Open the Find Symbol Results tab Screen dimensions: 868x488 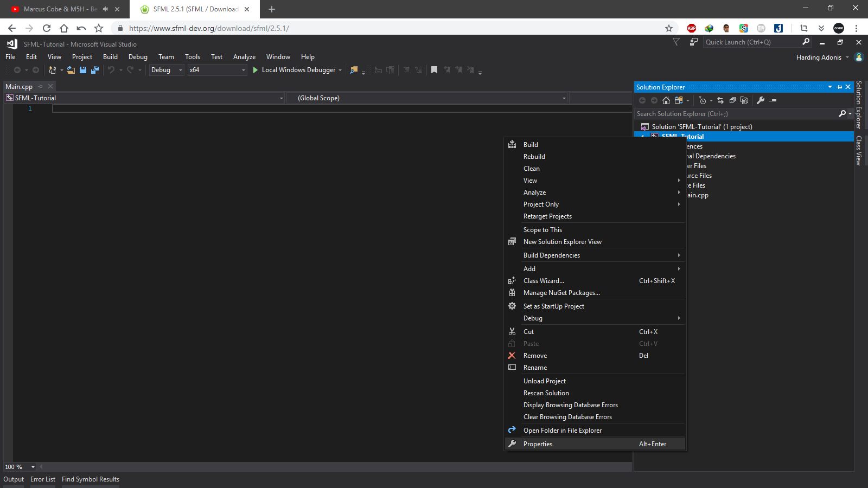coord(91,479)
